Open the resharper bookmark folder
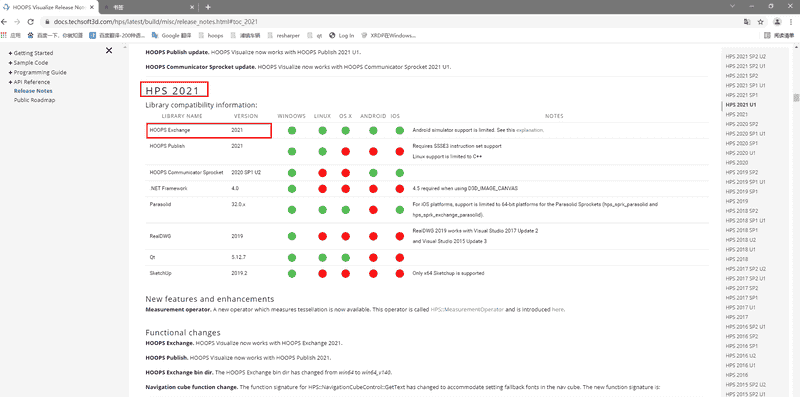800x397 pixels. (x=283, y=36)
